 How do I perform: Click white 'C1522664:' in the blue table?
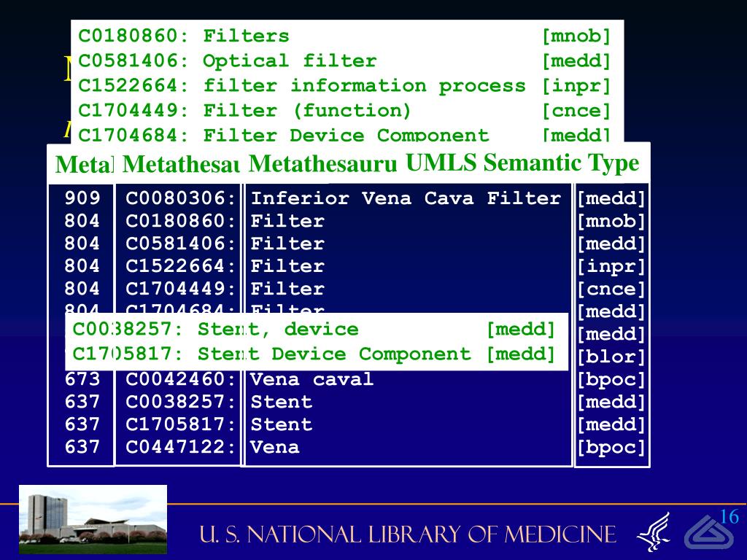(181, 265)
